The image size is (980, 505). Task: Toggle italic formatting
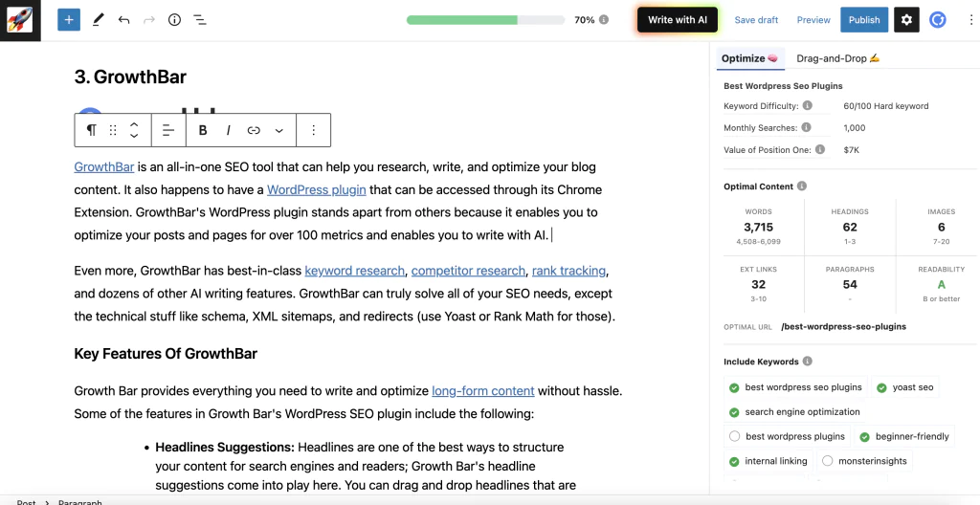[228, 130]
